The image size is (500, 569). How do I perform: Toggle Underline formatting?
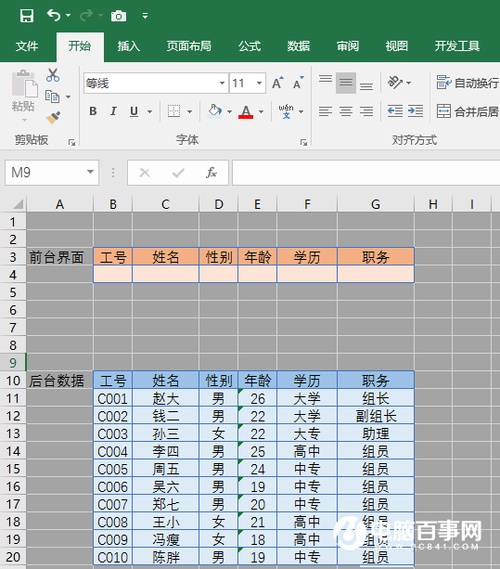coord(134,111)
